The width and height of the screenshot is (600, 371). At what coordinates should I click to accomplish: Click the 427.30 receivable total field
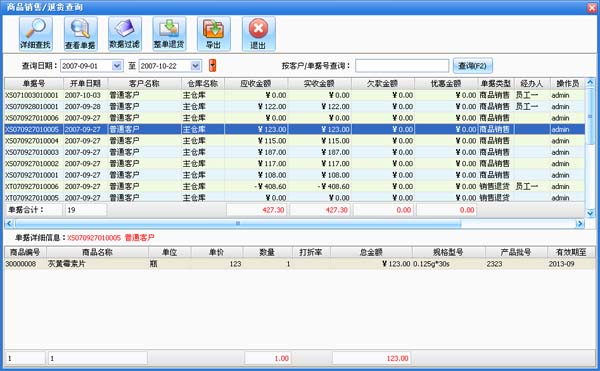pyautogui.click(x=256, y=210)
